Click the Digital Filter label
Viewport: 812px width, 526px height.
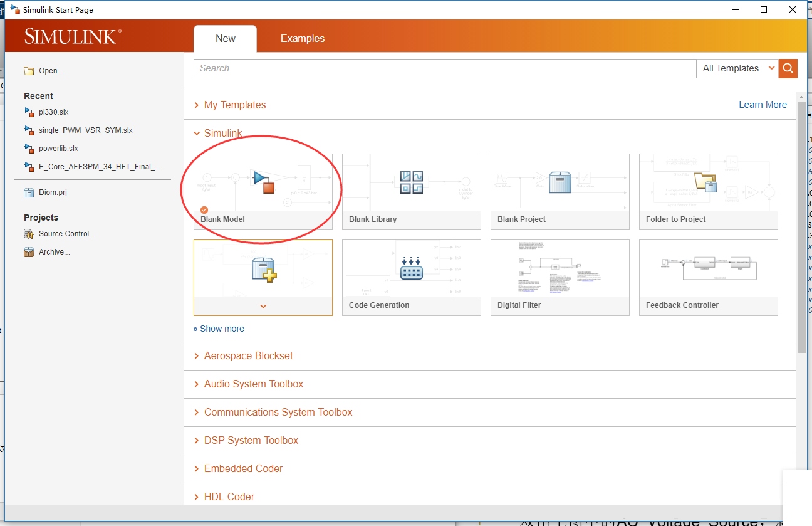519,305
